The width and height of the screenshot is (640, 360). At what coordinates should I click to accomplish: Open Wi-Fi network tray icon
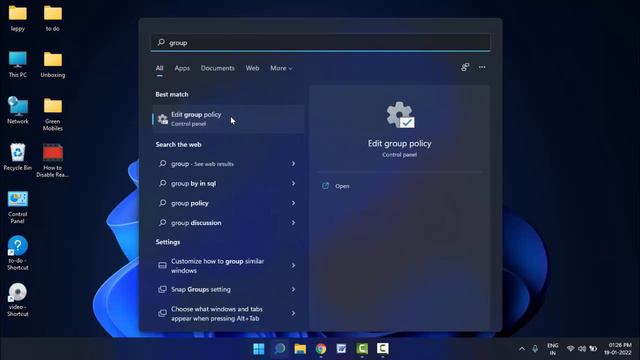[571, 349]
